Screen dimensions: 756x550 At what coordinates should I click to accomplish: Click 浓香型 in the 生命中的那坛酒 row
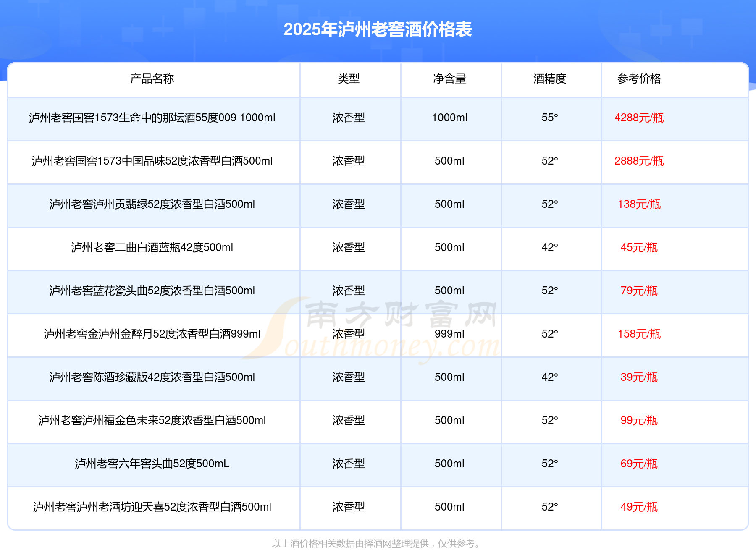click(x=349, y=118)
